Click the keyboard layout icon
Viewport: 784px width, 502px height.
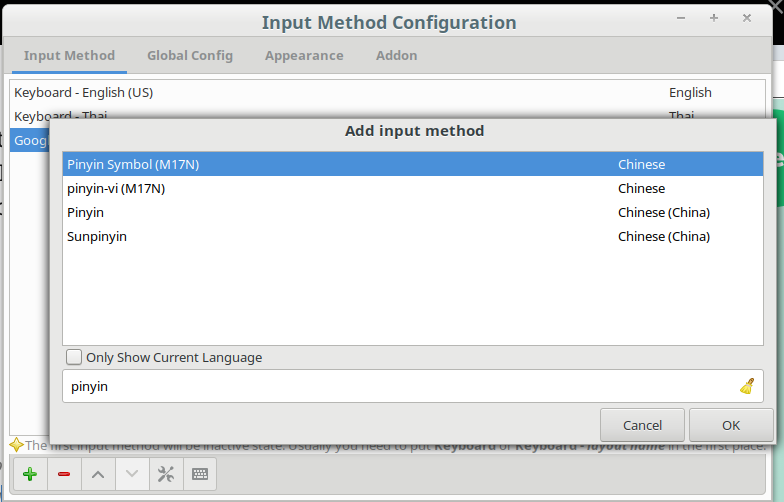pos(199,474)
